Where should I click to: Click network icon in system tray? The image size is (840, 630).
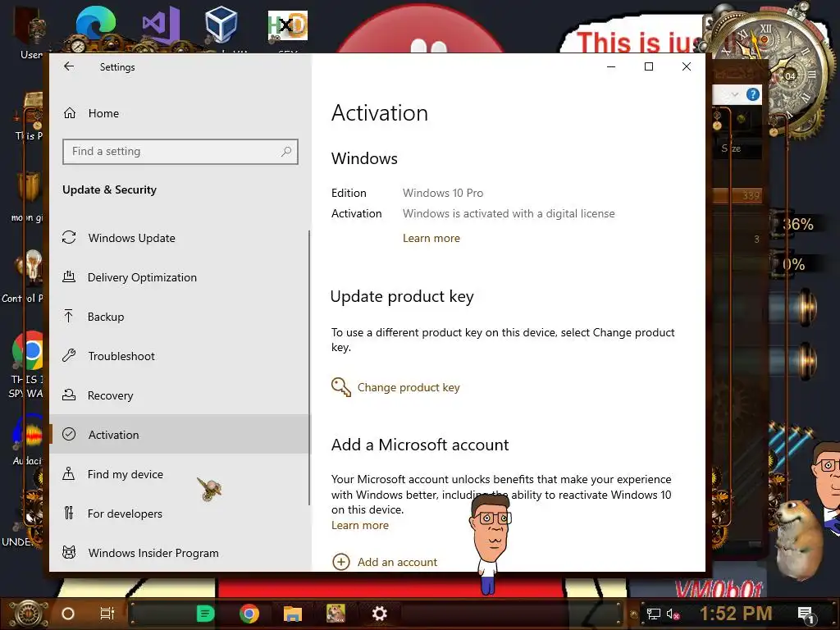(x=653, y=614)
